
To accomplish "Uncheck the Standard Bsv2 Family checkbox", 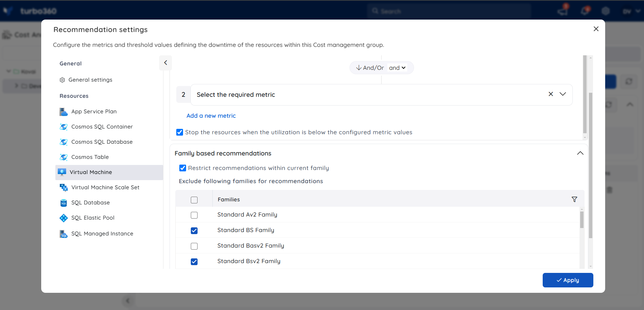I will point(194,262).
